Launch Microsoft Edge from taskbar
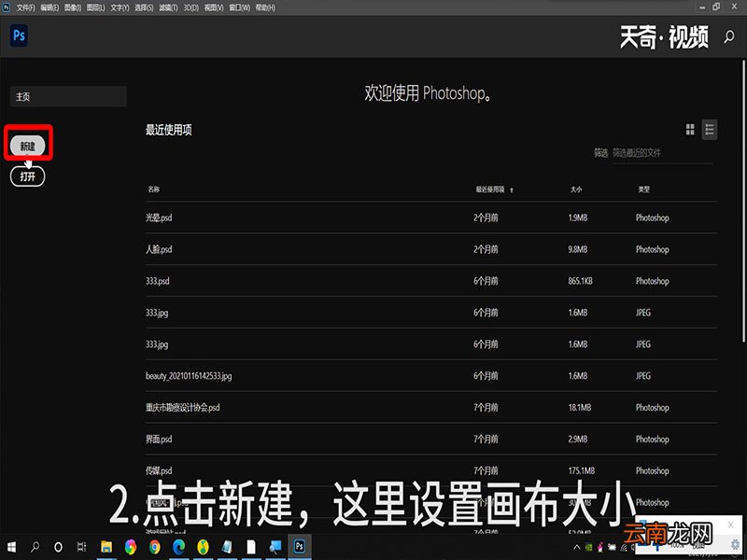Viewport: 747px width, 560px height. [178, 547]
